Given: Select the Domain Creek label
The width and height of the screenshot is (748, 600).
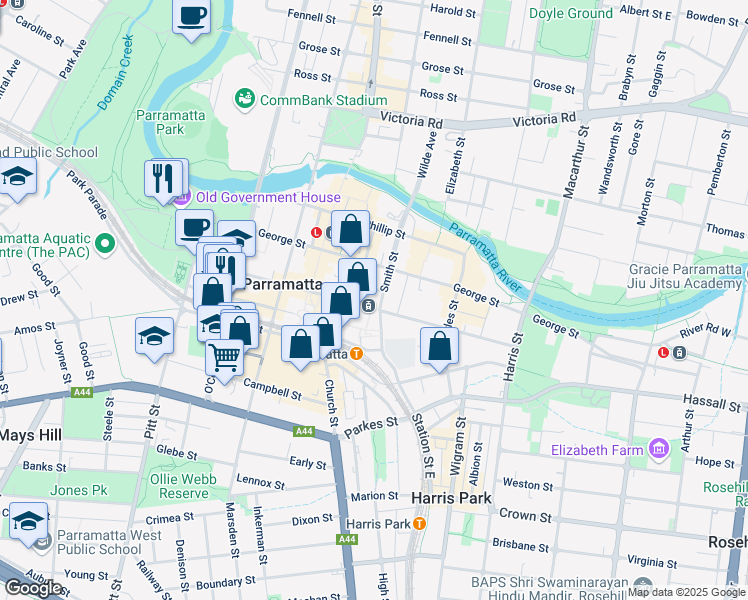Looking at the screenshot, I should click(x=115, y=72).
